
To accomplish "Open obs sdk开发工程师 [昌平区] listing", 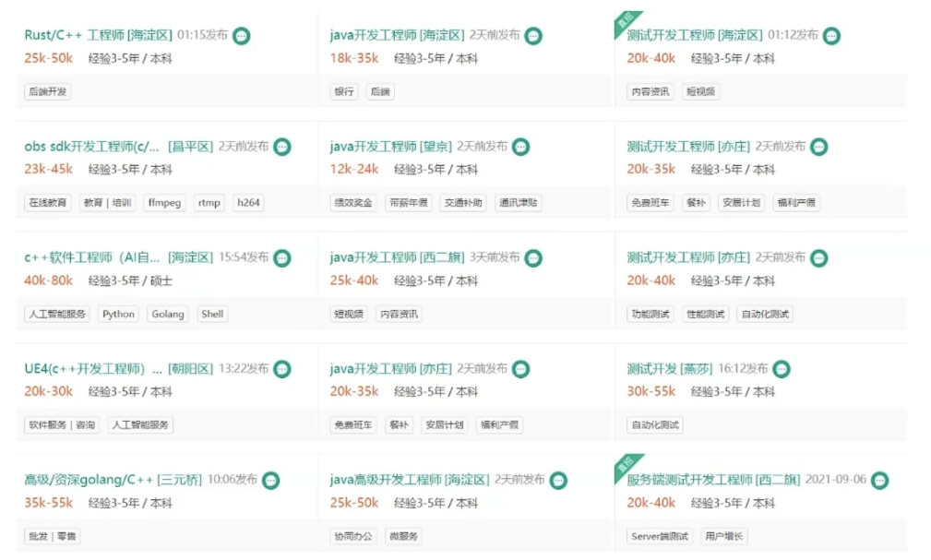I will [x=119, y=146].
